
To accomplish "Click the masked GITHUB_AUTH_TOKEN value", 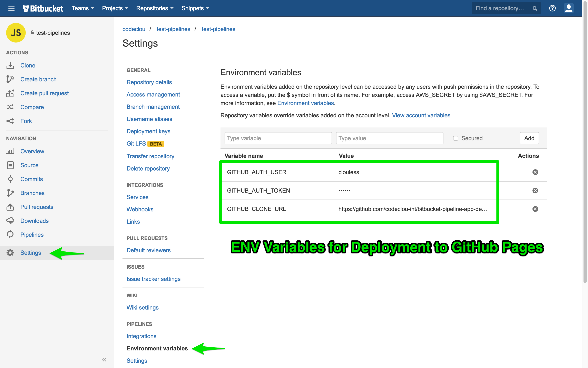I will click(344, 191).
